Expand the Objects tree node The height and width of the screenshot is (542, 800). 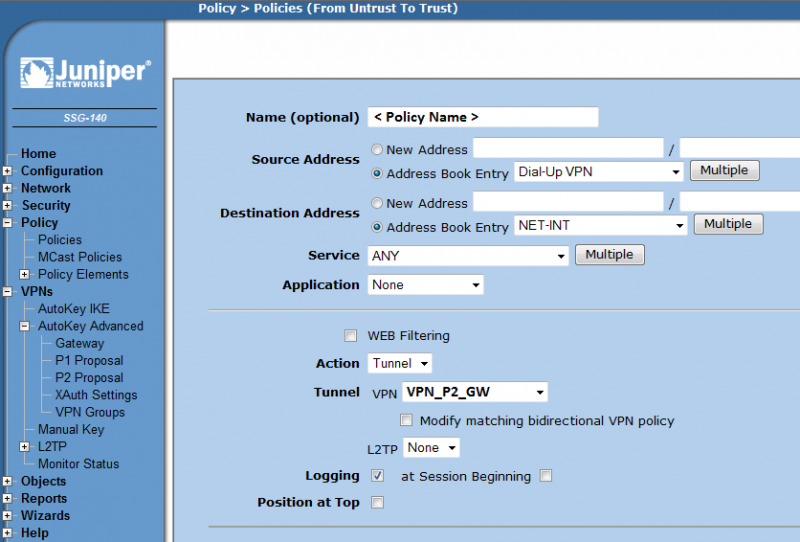(7, 481)
